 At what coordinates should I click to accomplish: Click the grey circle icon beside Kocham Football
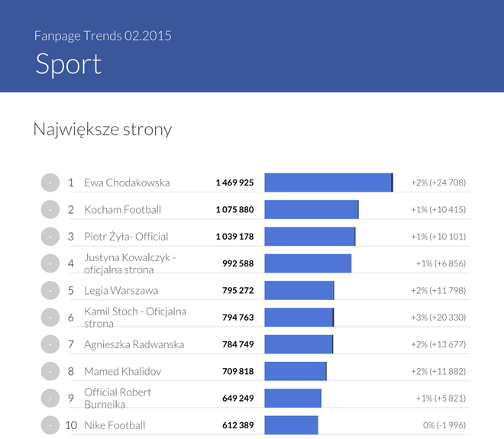(50, 209)
